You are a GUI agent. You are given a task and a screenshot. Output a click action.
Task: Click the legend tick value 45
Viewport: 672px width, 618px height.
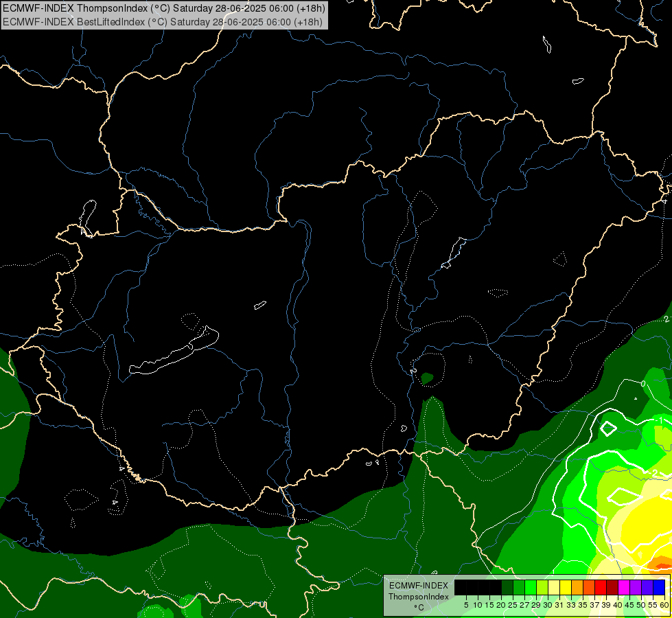[x=629, y=605]
